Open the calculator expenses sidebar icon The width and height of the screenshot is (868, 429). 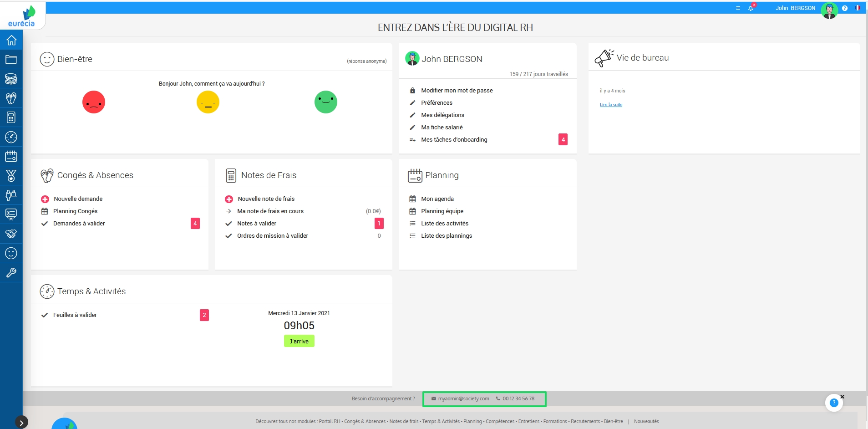click(x=11, y=117)
